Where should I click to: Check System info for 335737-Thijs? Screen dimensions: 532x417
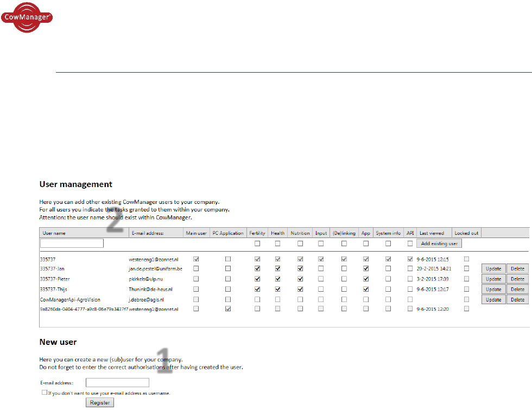point(388,289)
